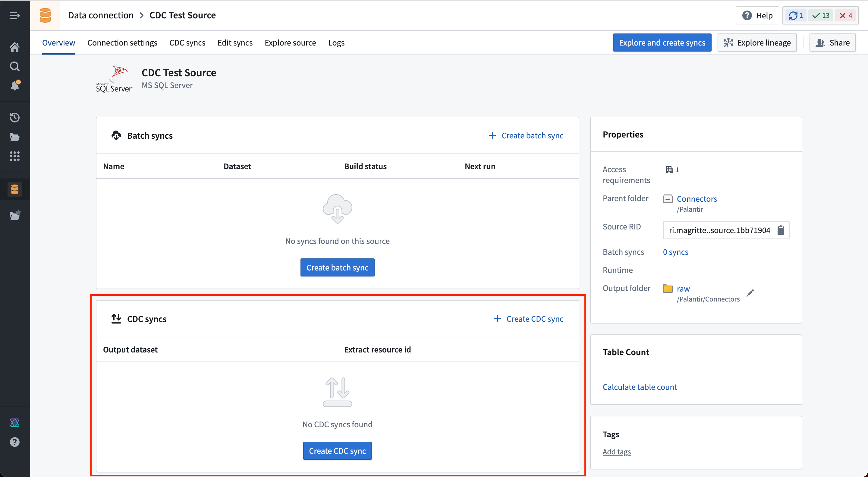Click Explore lineage button
This screenshot has height=477, width=868.
tap(757, 42)
